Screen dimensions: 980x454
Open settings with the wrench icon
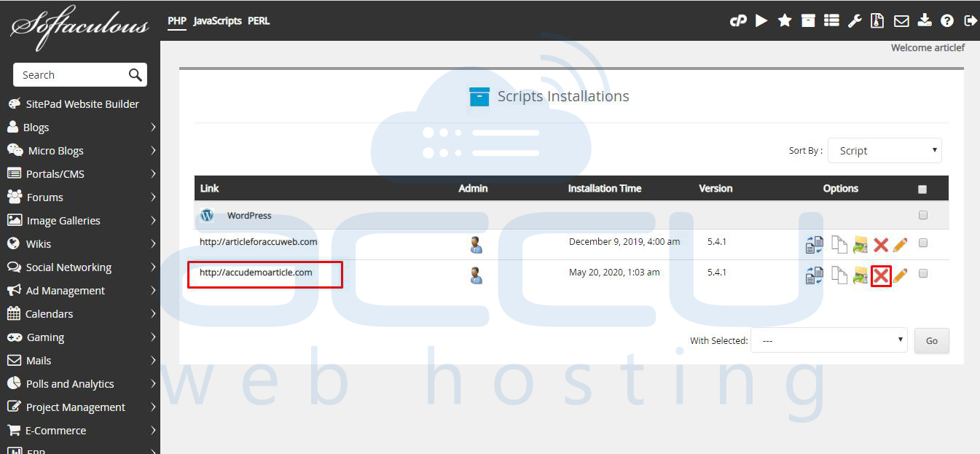coord(855,20)
